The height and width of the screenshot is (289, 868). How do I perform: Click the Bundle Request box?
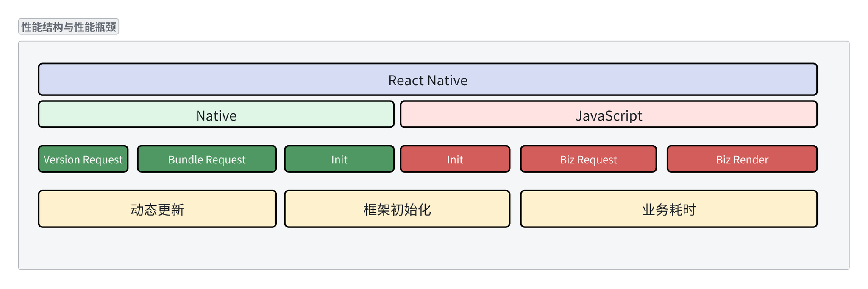tap(207, 159)
